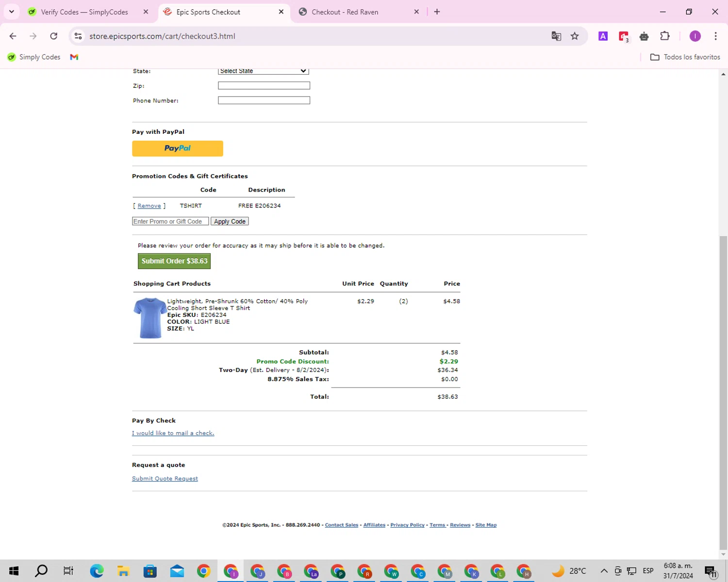Click ESP language indicator
Screen dimensions: 728x582
[648, 571]
